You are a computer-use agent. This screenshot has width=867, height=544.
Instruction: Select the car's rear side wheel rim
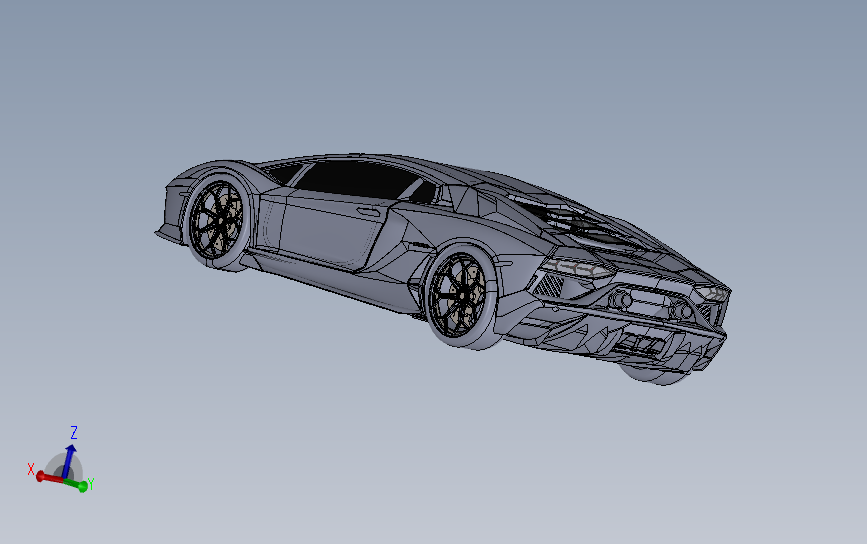[458, 295]
